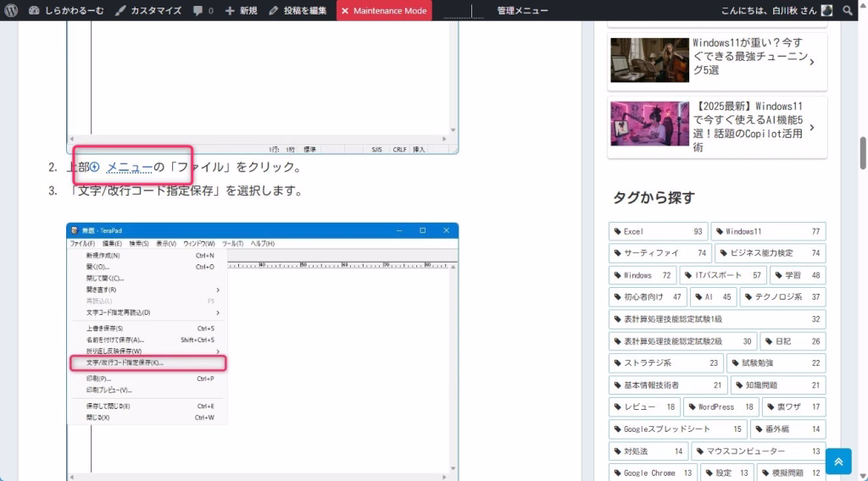The height and width of the screenshot is (481, 868).
Task: Select the 学習 tag
Action: click(x=798, y=274)
